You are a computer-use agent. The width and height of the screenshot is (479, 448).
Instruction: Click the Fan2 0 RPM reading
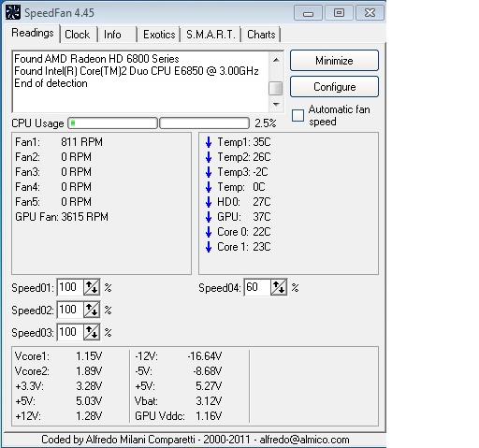[x=53, y=157]
